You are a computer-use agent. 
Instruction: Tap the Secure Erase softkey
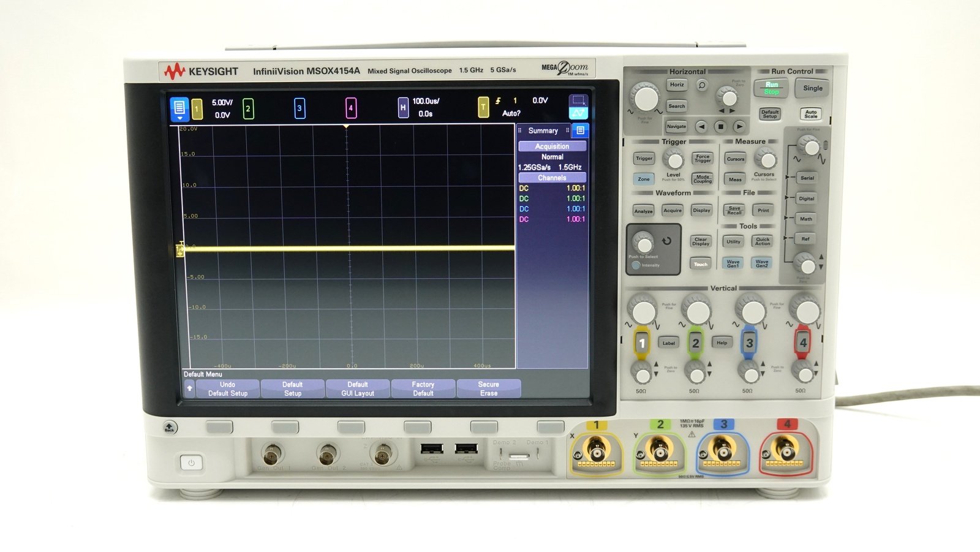tap(489, 389)
